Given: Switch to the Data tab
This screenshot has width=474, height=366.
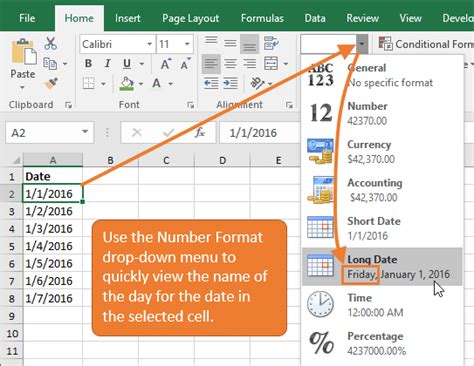Looking at the screenshot, I should pyautogui.click(x=315, y=18).
